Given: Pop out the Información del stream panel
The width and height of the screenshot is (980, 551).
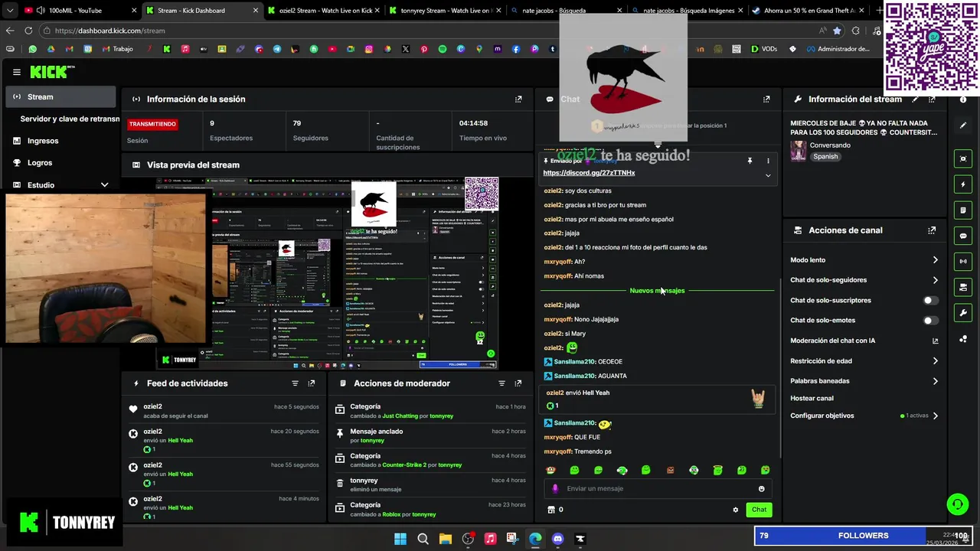Looking at the screenshot, I should click(932, 99).
